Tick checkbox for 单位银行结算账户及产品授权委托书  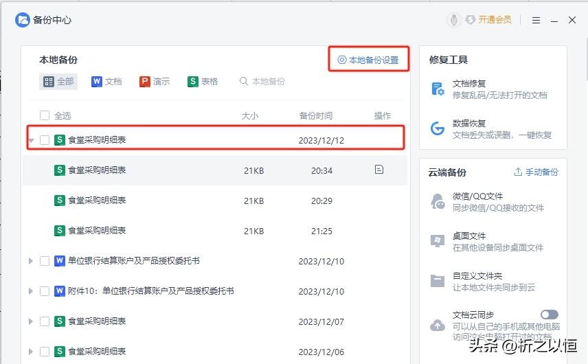click(45, 261)
